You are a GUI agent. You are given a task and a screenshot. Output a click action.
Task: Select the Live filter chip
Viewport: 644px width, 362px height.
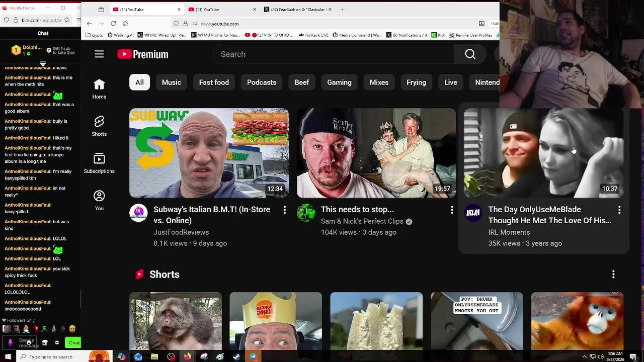tap(450, 82)
